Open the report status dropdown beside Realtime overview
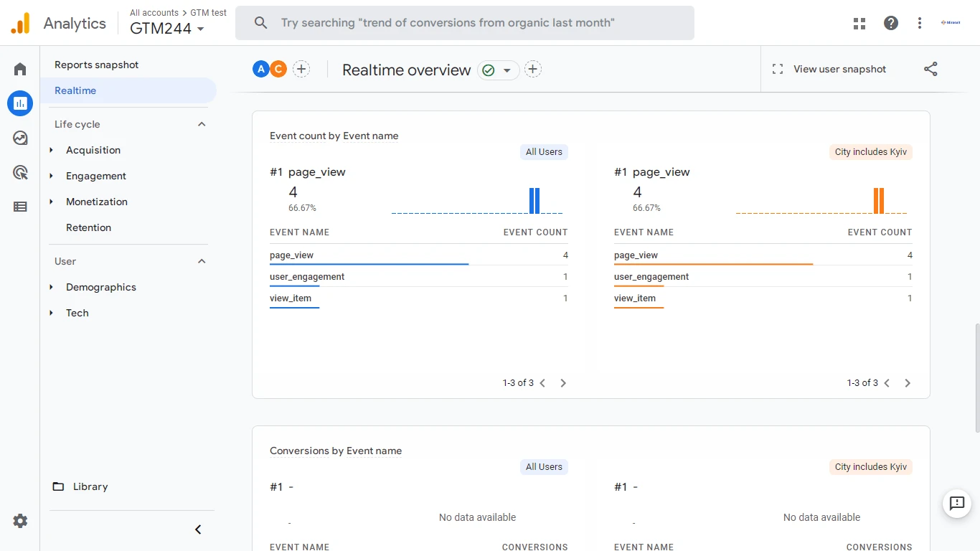 coord(499,70)
